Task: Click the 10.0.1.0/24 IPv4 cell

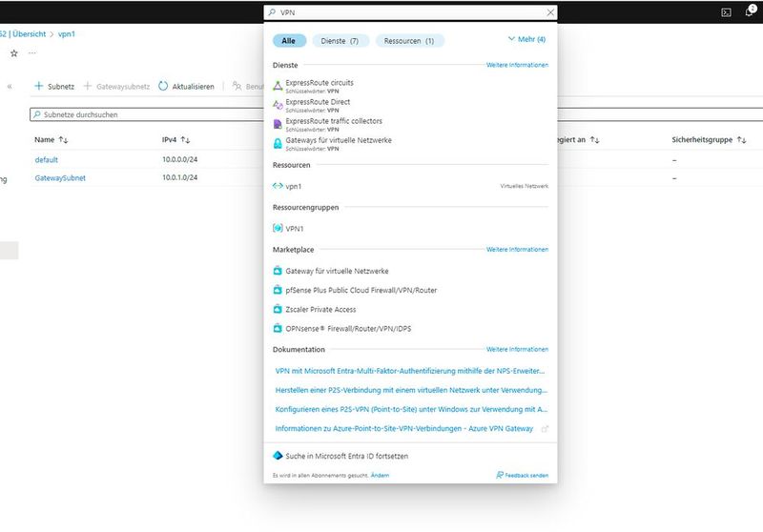Action: (x=179, y=177)
